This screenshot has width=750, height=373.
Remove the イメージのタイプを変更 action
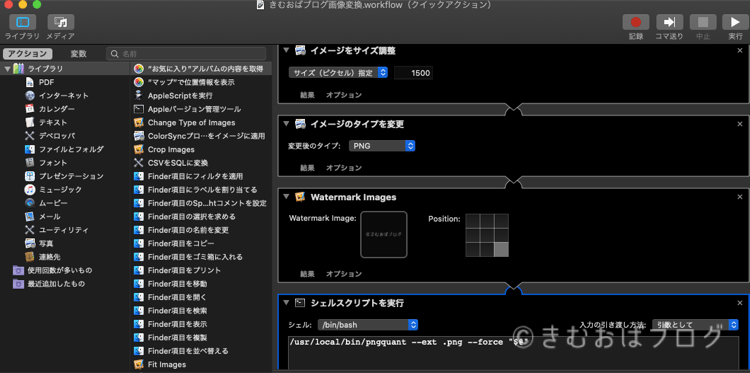(740, 124)
